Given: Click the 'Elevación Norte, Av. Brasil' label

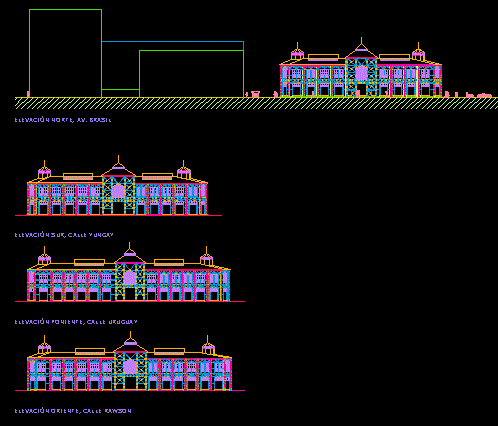Looking at the screenshot, I should (63, 120).
